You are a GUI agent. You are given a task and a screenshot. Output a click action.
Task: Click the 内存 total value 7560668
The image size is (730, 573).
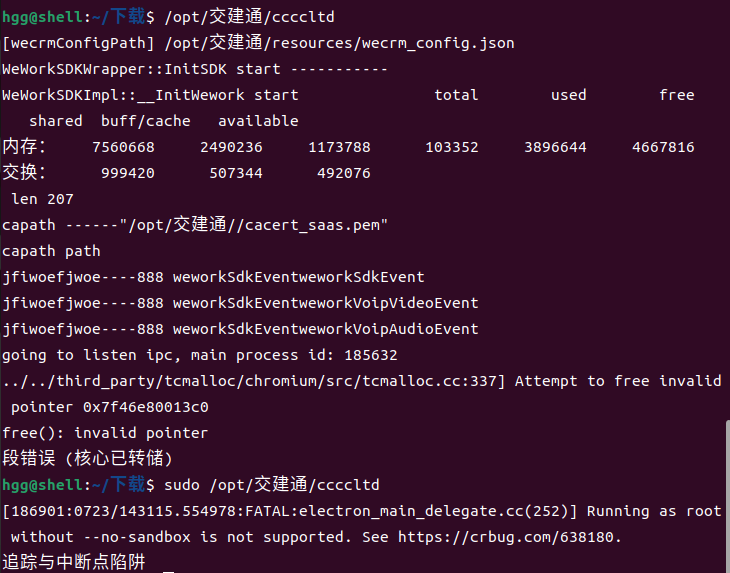tap(123, 147)
